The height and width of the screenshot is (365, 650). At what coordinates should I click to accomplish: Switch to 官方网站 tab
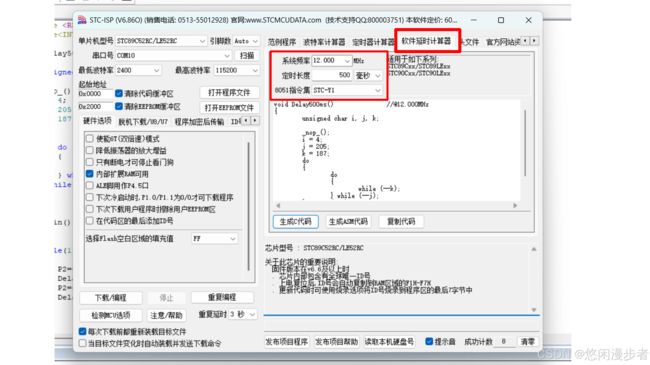(503, 42)
